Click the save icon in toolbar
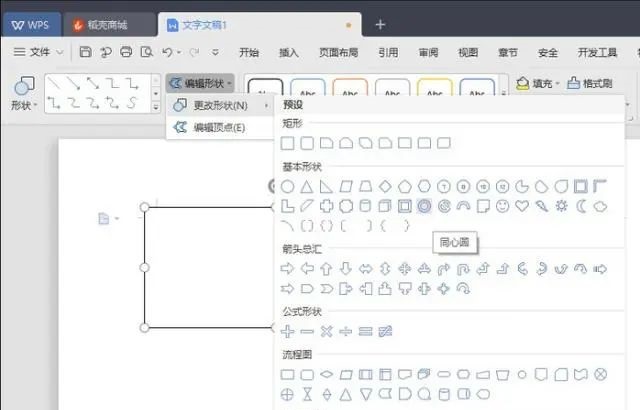Image resolution: width=640 pixels, height=410 pixels. pyautogui.click(x=85, y=52)
